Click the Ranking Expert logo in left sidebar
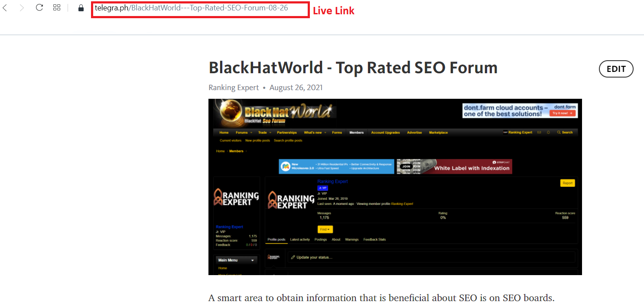 click(236, 198)
